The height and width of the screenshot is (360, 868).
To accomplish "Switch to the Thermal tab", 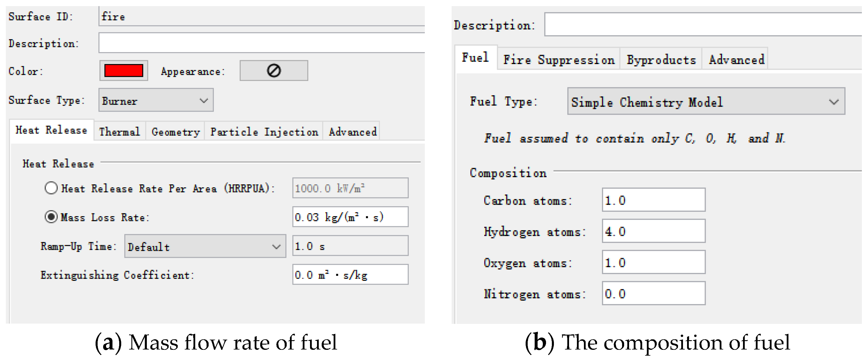I will 119,132.
